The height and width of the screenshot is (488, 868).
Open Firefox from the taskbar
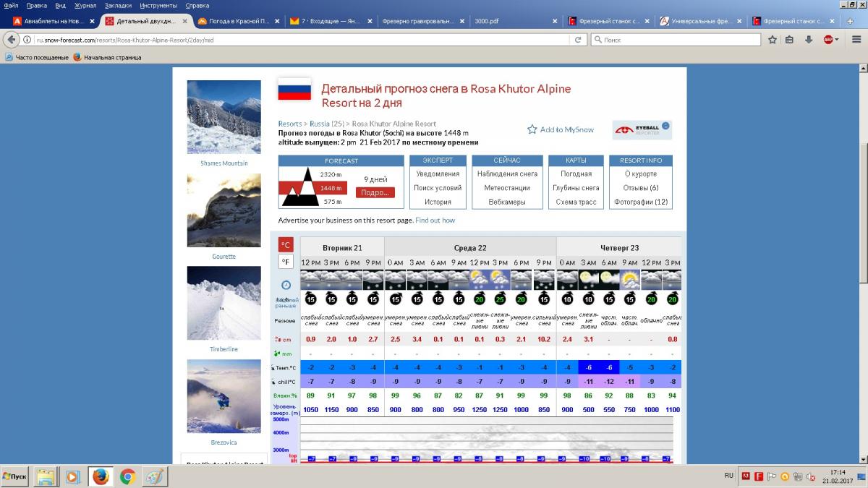coord(101,477)
